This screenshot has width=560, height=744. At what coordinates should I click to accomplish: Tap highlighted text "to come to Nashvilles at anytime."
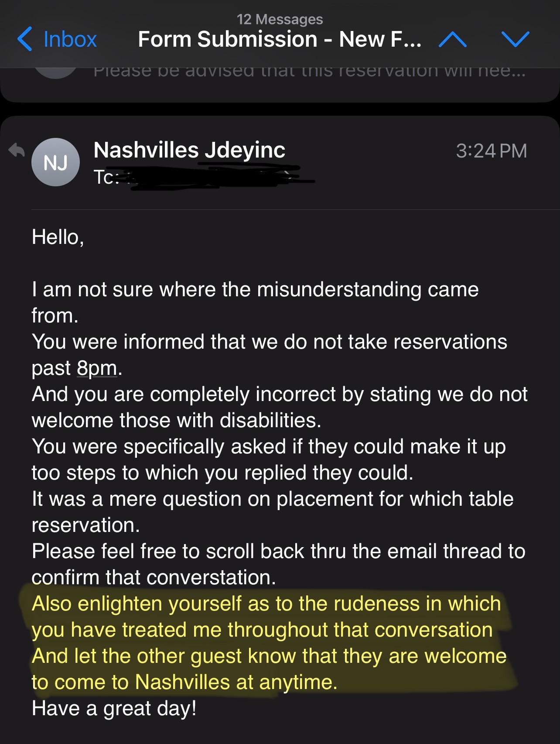point(184,682)
